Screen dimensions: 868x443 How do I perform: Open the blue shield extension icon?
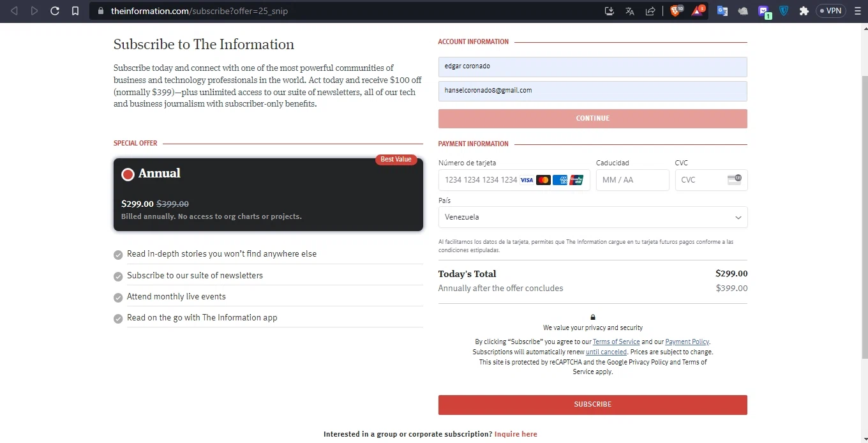pos(784,11)
